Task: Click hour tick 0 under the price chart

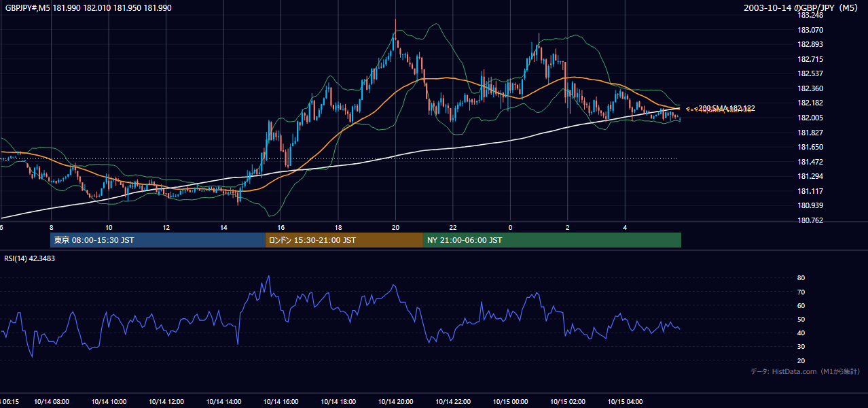Action: [x=510, y=227]
